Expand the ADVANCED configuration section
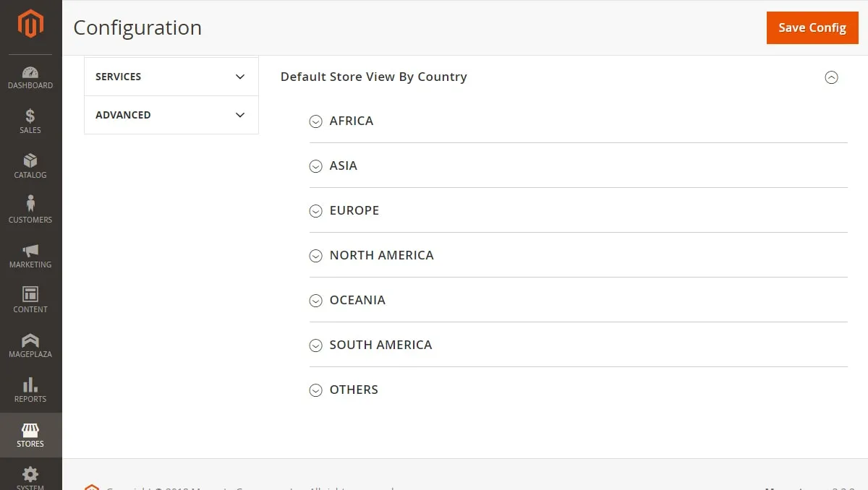The width and height of the screenshot is (868, 490). (x=171, y=114)
